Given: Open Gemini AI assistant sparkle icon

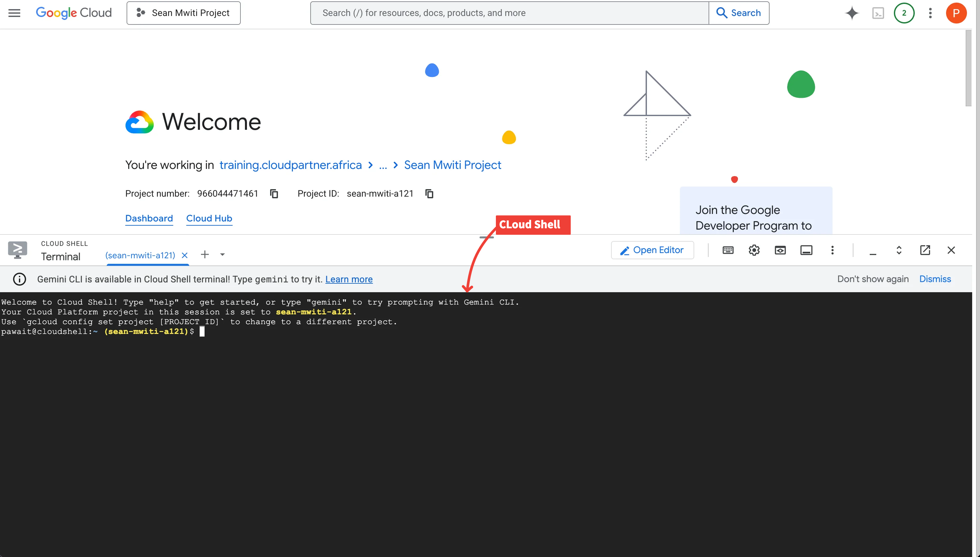Looking at the screenshot, I should 852,13.
